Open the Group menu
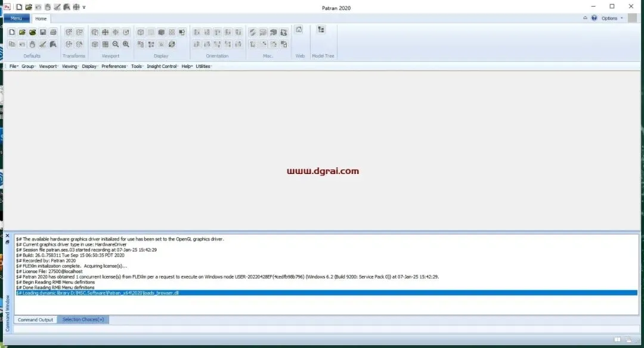This screenshot has width=644, height=348. (29, 66)
